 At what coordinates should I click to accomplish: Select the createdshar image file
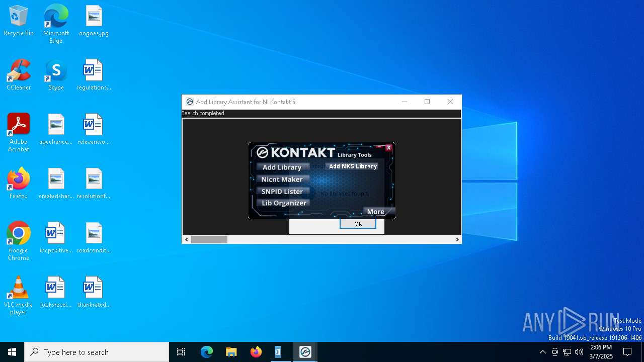coord(56,184)
